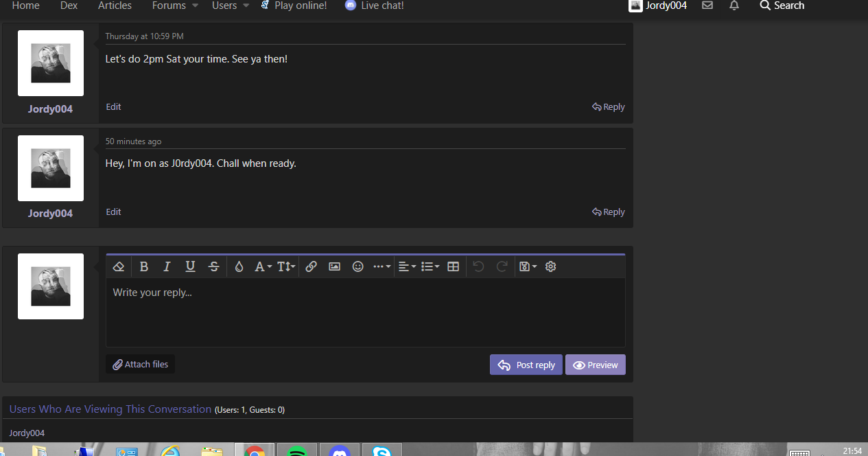Open the smilies emoji picker
Viewport: 868px width, 456px height.
click(357, 266)
